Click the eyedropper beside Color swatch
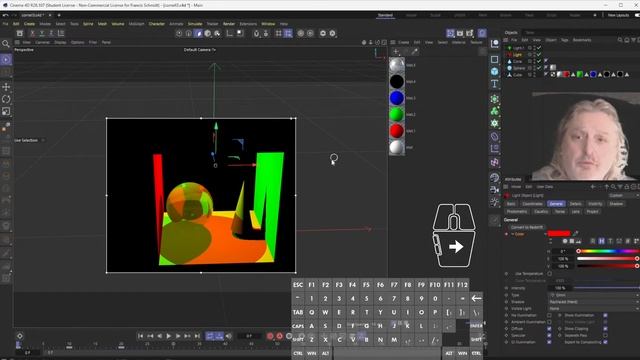The image size is (640, 360). [x=576, y=233]
